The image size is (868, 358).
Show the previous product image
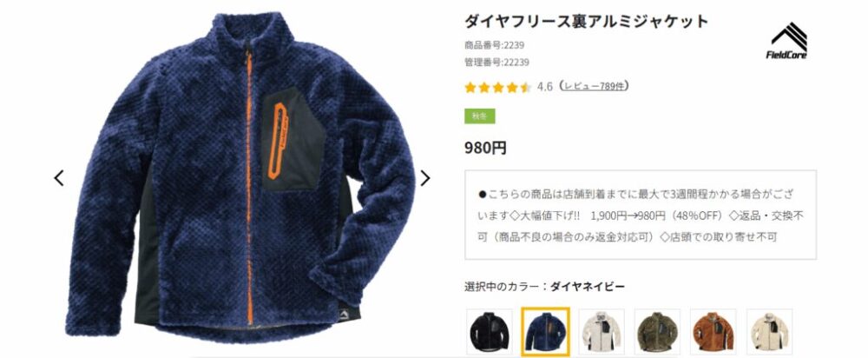[59, 178]
